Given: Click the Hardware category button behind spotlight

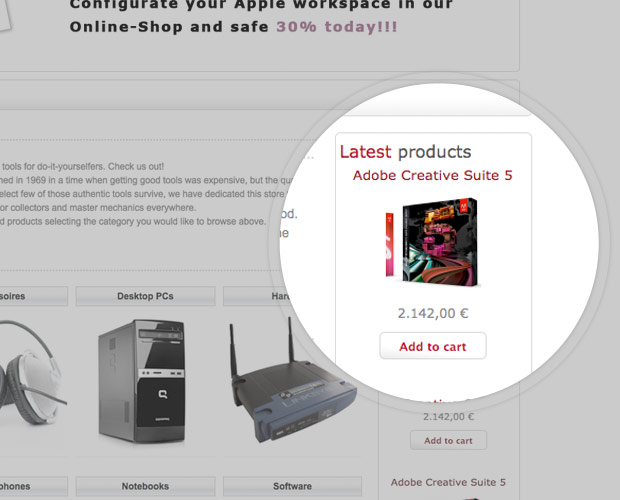Looking at the screenshot, I should (257, 296).
